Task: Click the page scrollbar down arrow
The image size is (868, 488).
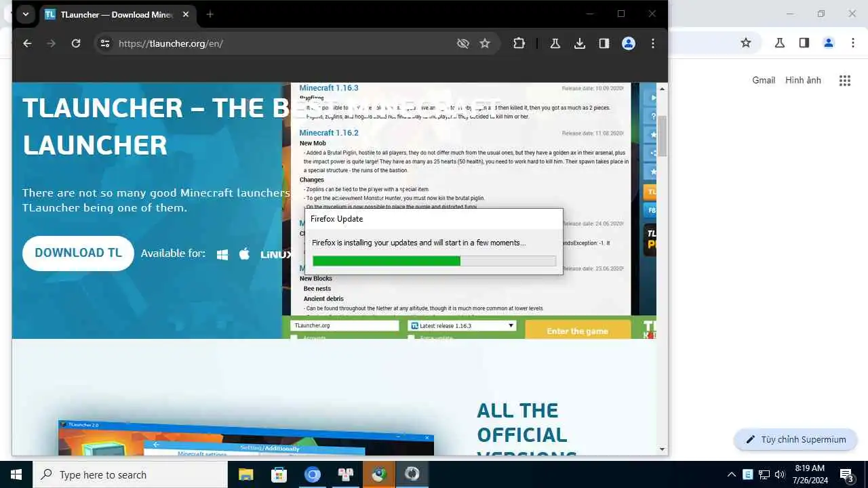Action: (x=663, y=449)
